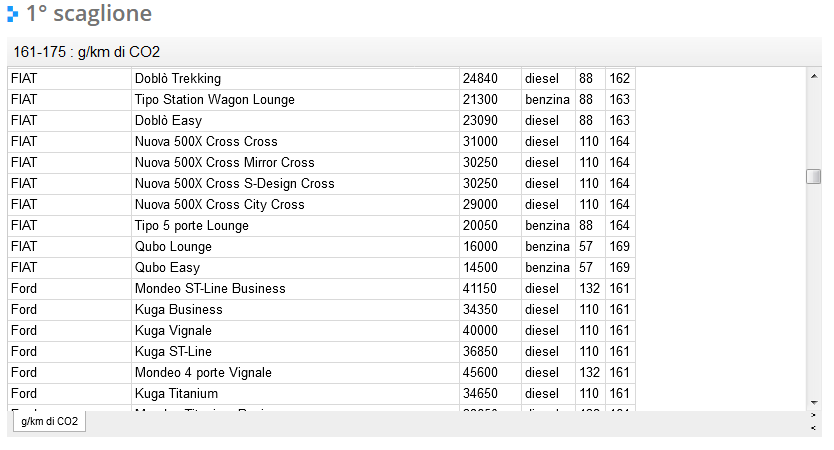Click the benzina cell in Qubo Lounge row

548,247
